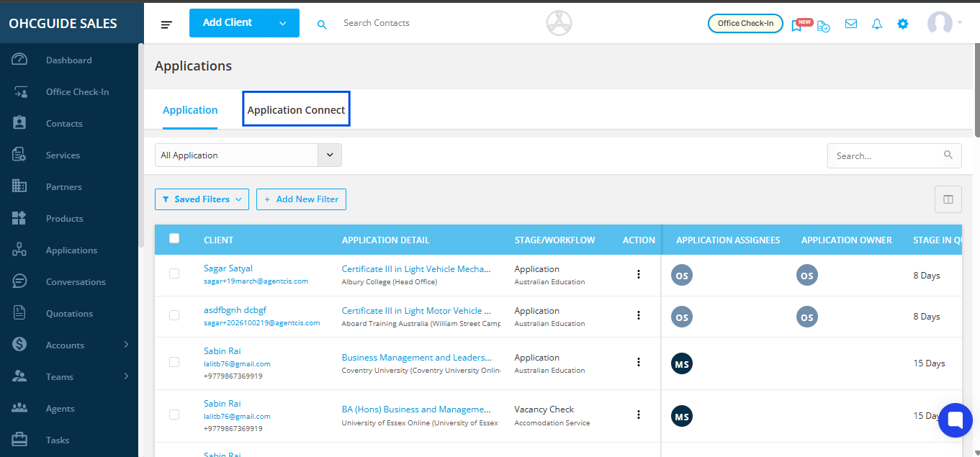Expand the Add Client dropdown arrow
The image size is (980, 457).
(282, 23)
